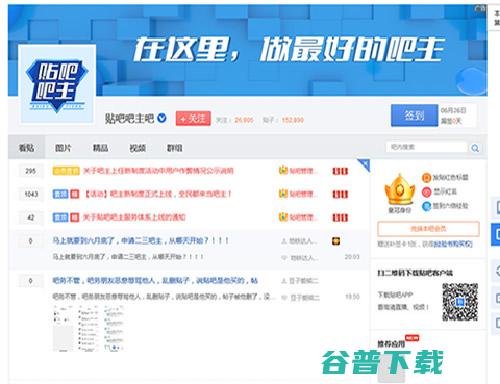500x384 pixels.
Task: Click the 19:55 last reply time
Action: click(x=352, y=297)
